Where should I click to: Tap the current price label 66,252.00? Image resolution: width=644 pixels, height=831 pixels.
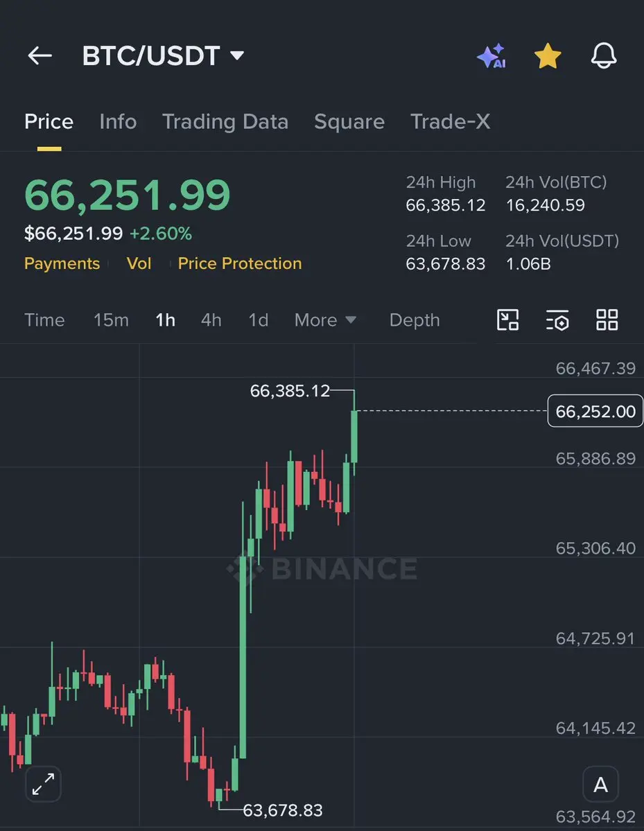(x=595, y=411)
